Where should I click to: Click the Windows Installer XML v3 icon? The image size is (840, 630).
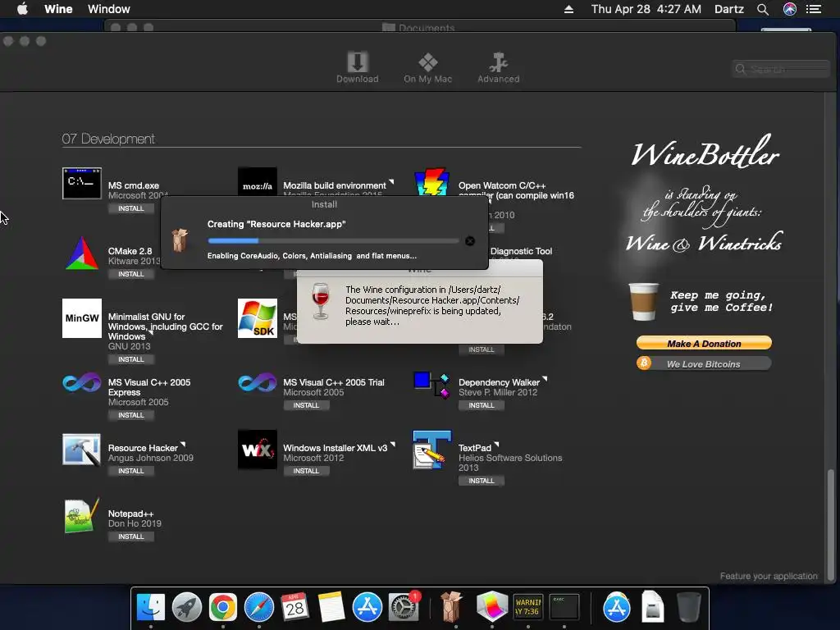[257, 450]
